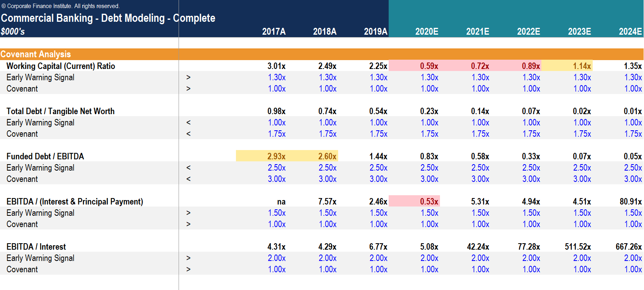Select the Commercial Banking - Debt Modeling title
Viewport: 644px width, 290px height.
[x=108, y=18]
